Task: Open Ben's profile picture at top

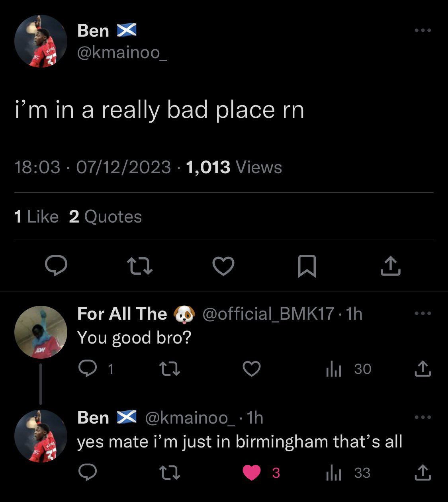Action: 41,41
